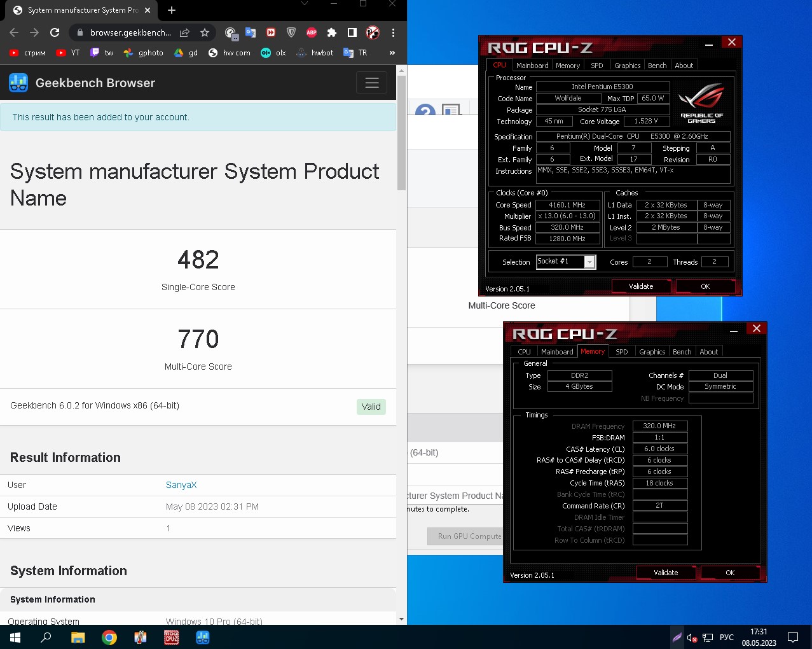
Task: Click the forward navigation arrow
Action: [34, 32]
